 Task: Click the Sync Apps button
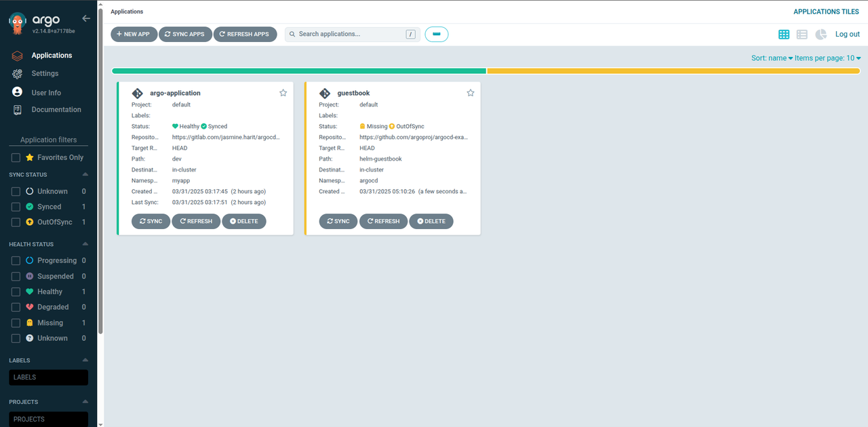[185, 34]
